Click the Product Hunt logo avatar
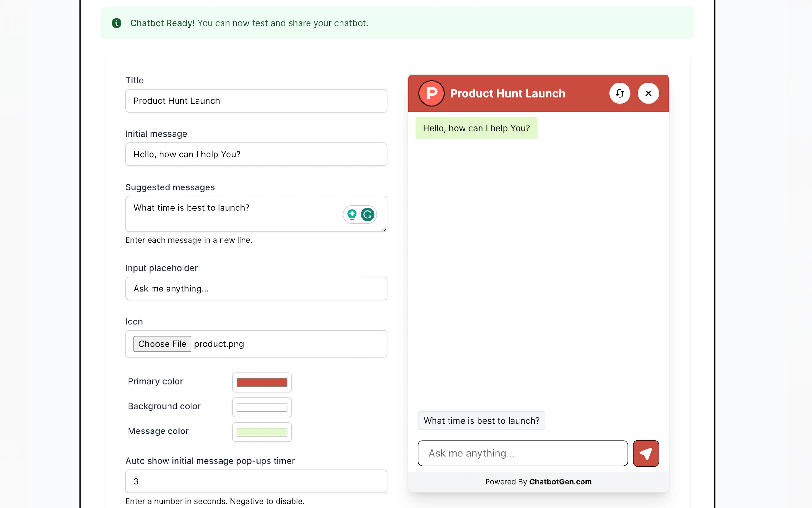This screenshot has width=812, height=508. tap(431, 93)
